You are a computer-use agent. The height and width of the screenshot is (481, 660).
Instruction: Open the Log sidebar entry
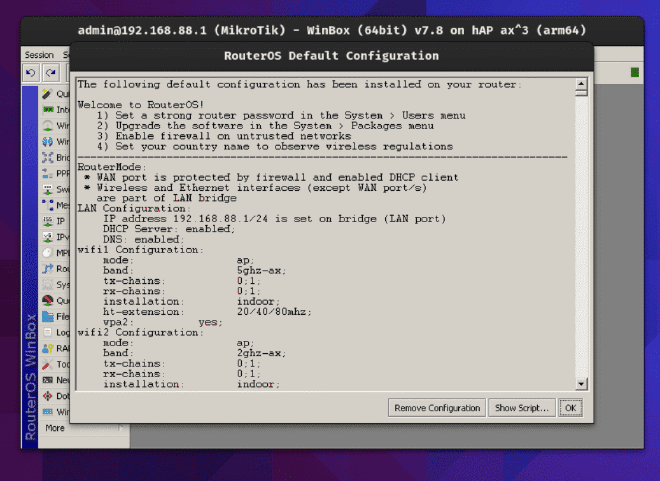pyautogui.click(x=55, y=332)
